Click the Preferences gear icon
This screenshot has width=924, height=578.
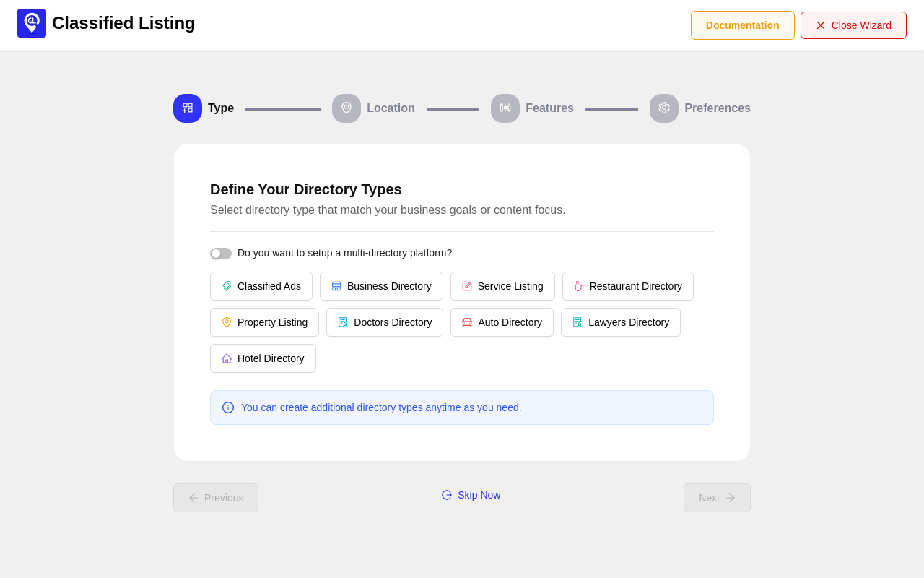pos(664,108)
